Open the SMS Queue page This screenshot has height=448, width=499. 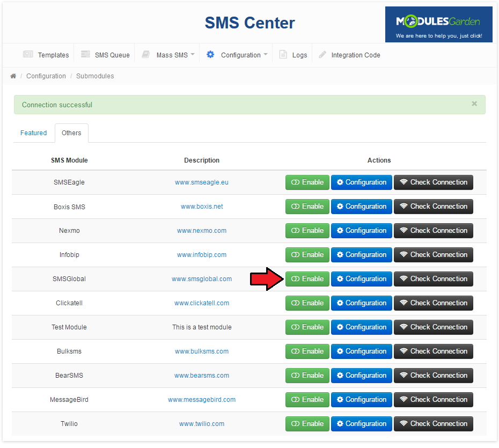(112, 55)
